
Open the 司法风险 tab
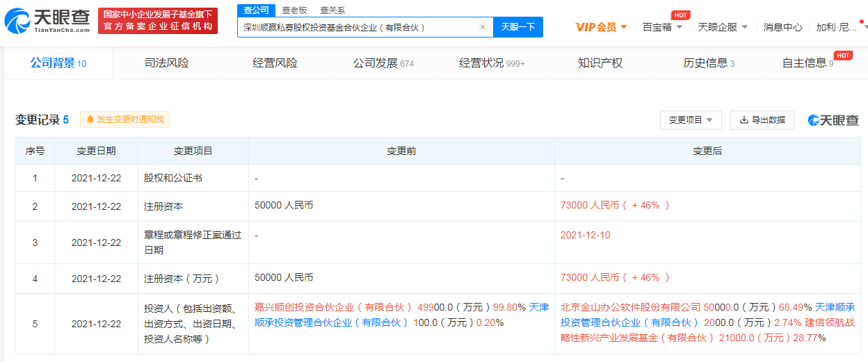tap(166, 63)
